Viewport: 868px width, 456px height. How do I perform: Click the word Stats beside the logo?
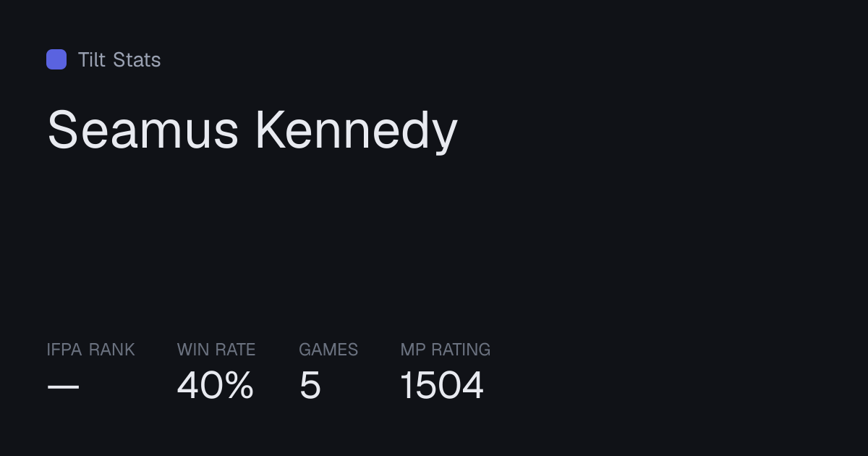(x=137, y=59)
